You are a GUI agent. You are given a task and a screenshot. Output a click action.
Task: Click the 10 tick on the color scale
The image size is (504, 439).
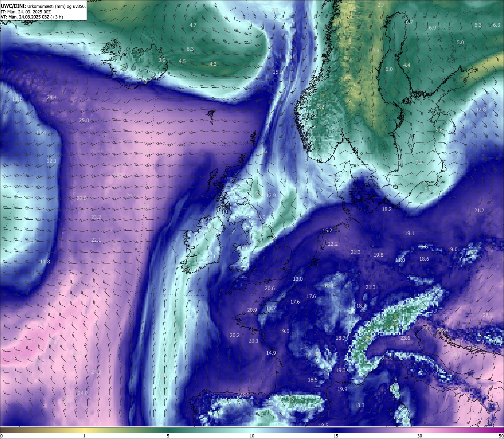tap(252, 436)
